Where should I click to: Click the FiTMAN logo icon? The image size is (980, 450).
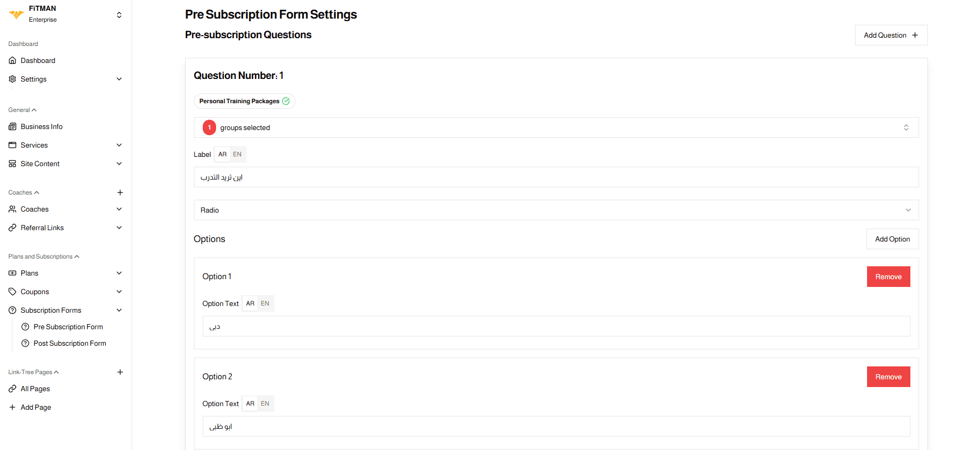click(17, 14)
